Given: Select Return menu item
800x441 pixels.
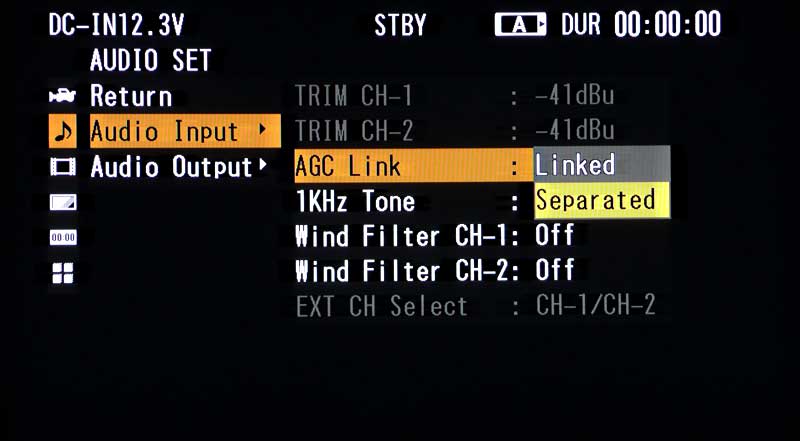Looking at the screenshot, I should 131,96.
